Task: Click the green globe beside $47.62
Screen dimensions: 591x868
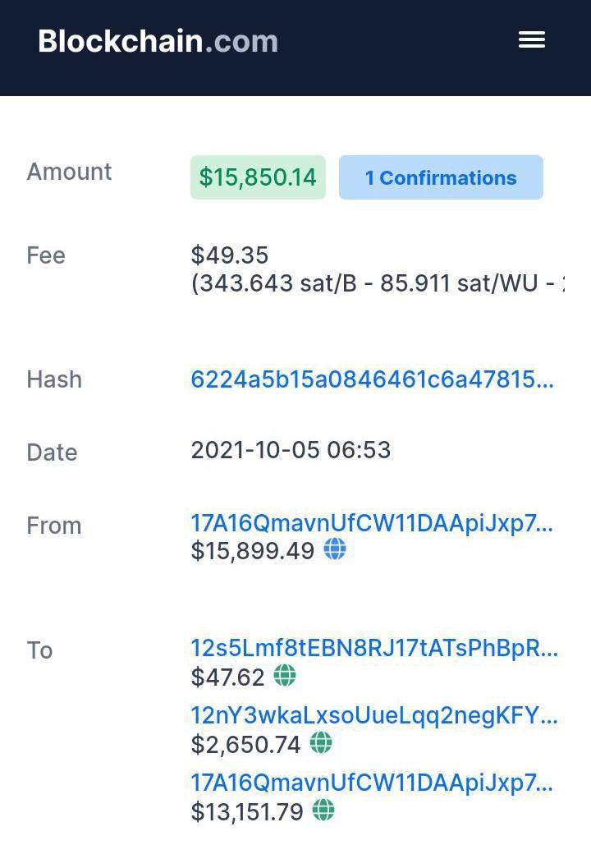Action: point(285,676)
